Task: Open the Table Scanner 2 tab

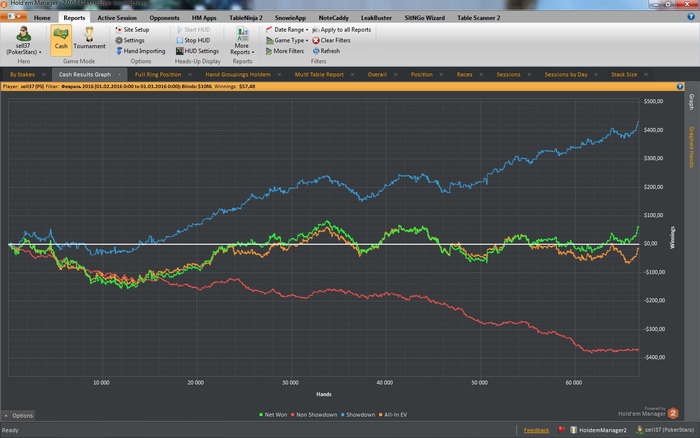Action: (x=479, y=18)
